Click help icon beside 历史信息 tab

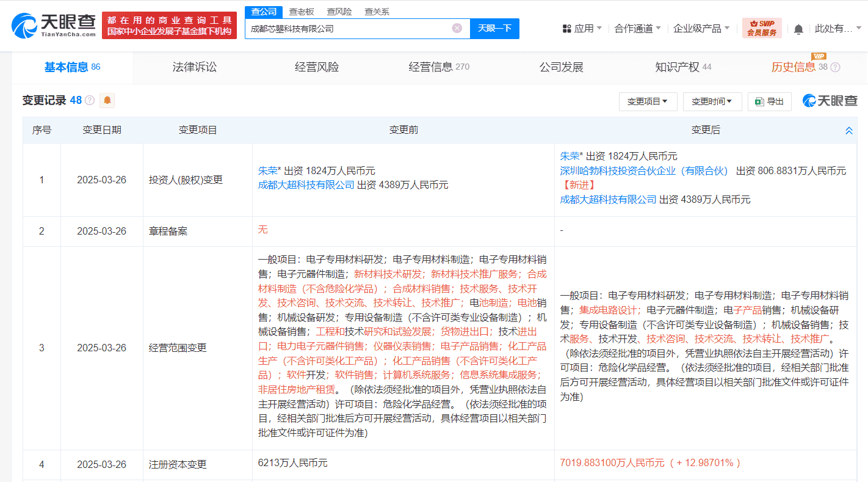tap(835, 67)
